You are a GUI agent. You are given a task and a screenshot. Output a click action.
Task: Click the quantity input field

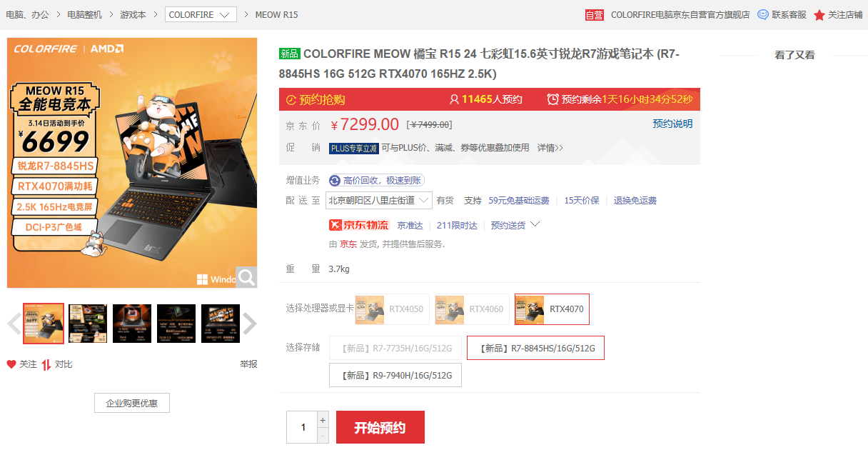coord(302,427)
